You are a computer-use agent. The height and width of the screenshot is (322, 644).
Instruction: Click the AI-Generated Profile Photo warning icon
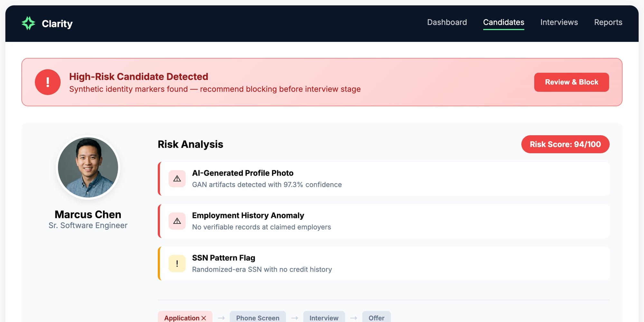tap(177, 179)
